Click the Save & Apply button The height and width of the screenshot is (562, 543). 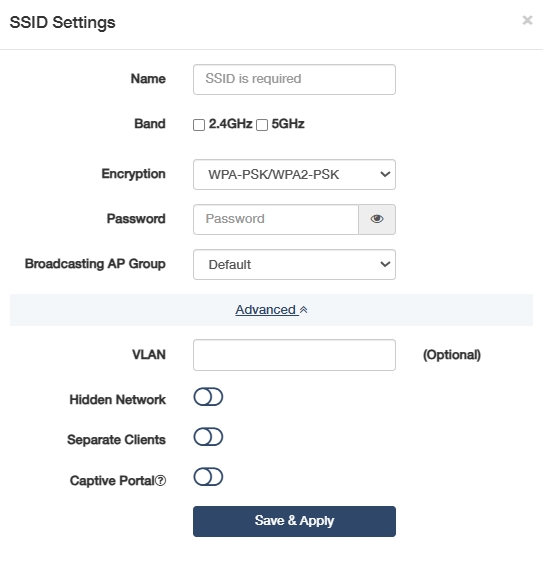[294, 521]
